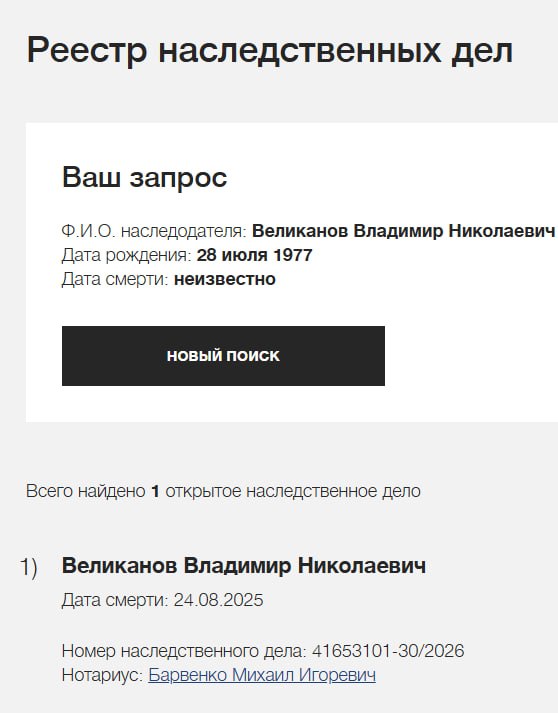This screenshot has height=713, width=558.
Task: Click the result number «1)»
Action: [x=28, y=567]
